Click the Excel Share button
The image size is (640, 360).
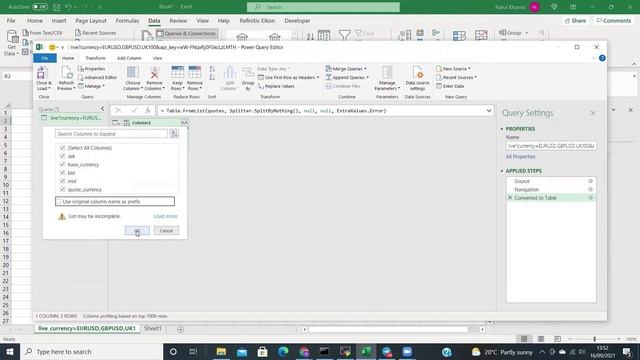pos(575,21)
